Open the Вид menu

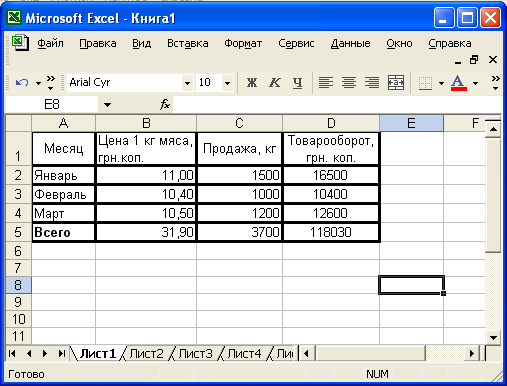tap(142, 43)
